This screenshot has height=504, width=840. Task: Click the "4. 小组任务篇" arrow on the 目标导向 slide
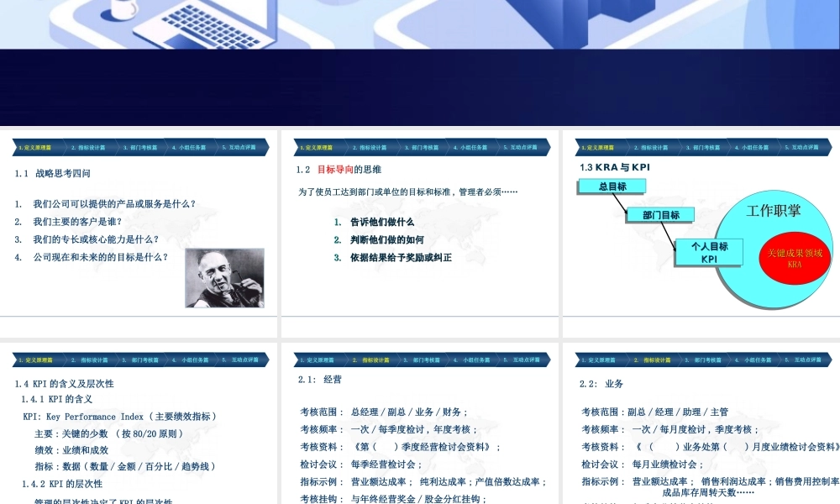pyautogui.click(x=470, y=147)
